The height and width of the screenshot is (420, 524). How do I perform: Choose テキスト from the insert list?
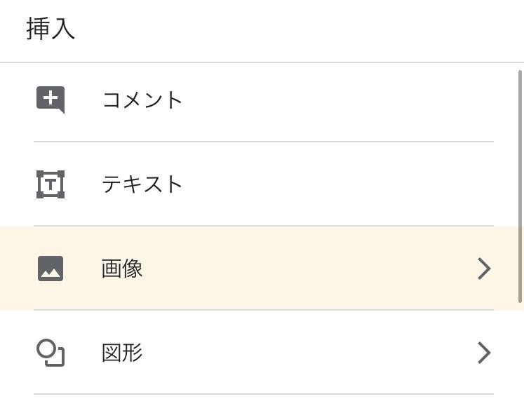click(142, 184)
